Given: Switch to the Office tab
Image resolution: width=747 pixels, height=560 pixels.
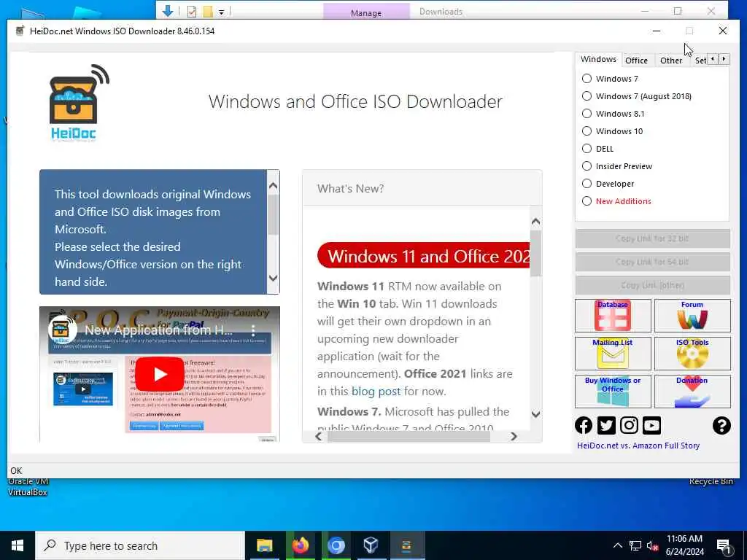Looking at the screenshot, I should pos(636,61).
